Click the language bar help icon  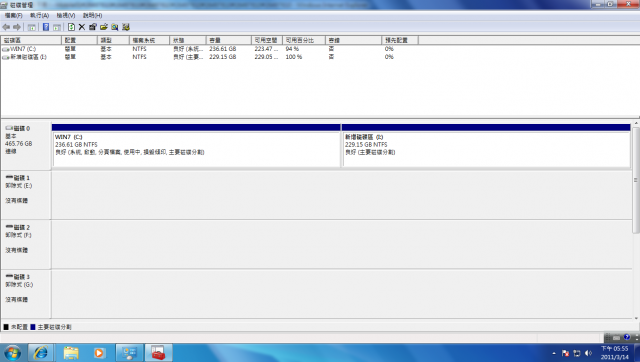pos(627,337)
